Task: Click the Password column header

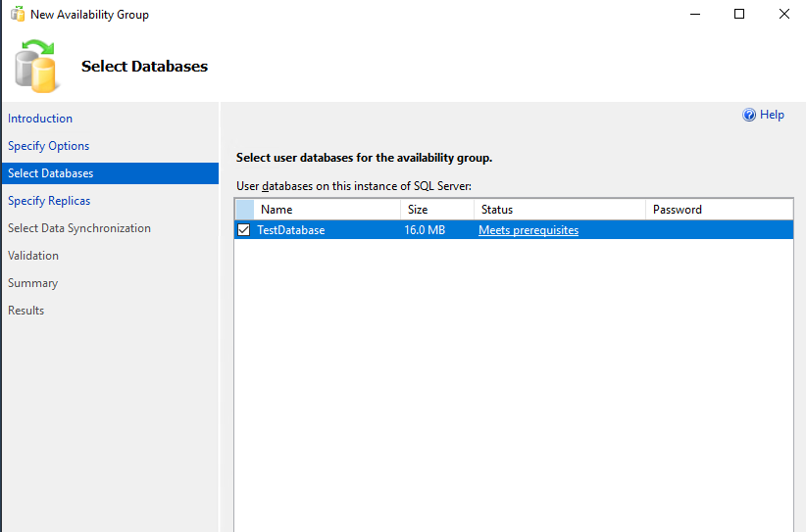Action: click(x=719, y=210)
